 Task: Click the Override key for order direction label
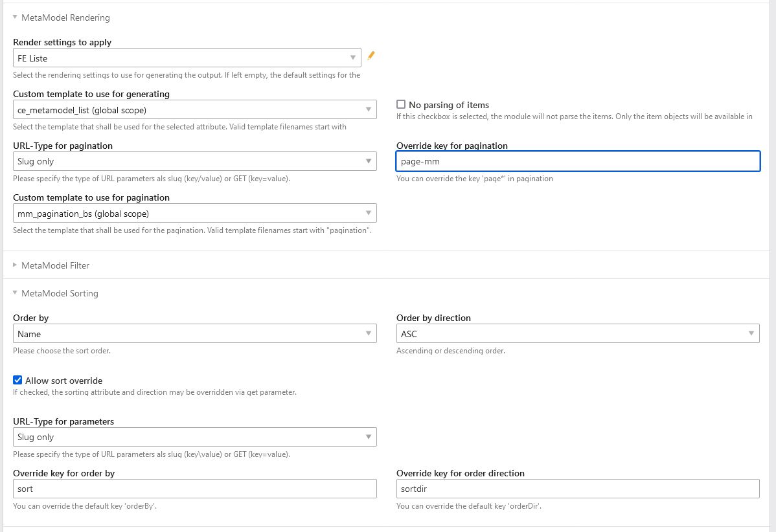(461, 473)
